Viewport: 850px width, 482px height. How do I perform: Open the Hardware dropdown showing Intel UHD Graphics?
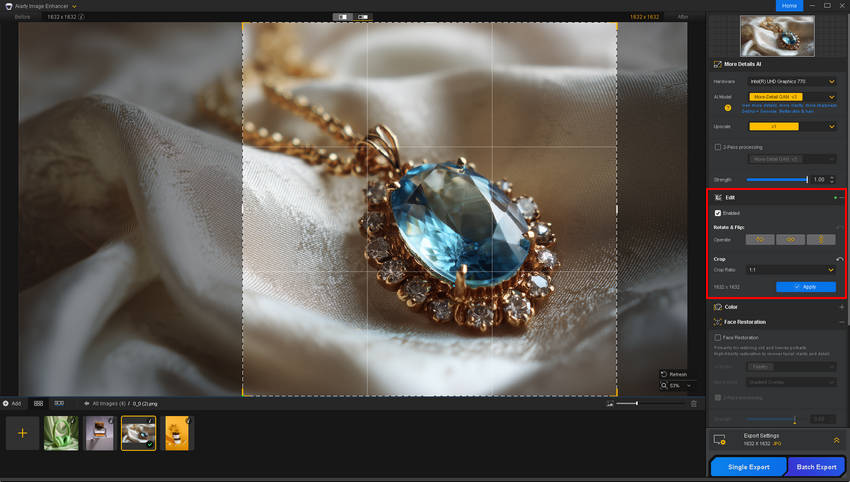[x=792, y=81]
